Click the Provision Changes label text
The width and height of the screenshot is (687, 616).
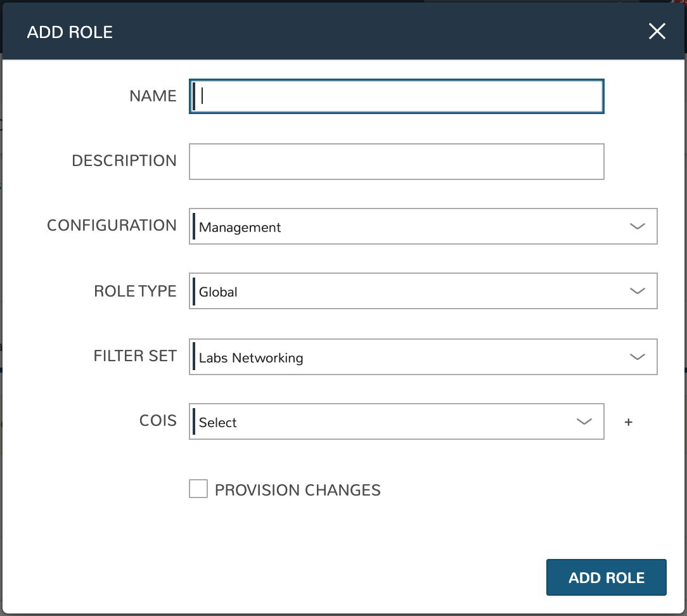297,490
